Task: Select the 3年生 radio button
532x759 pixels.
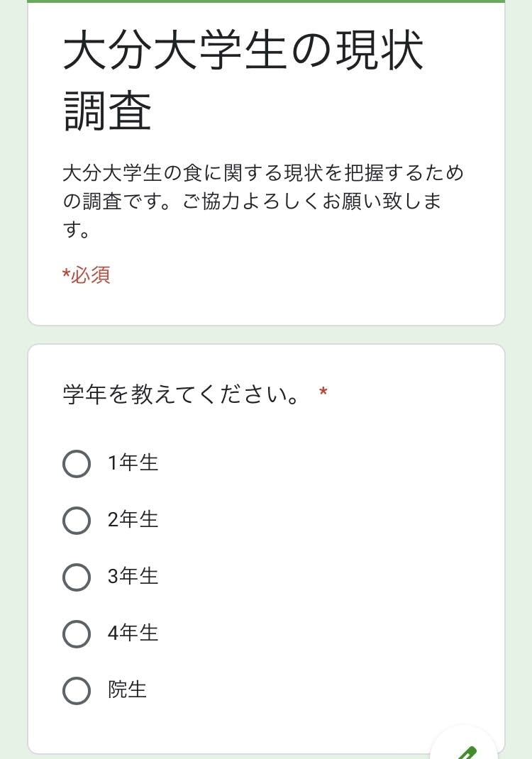Action: tap(77, 577)
